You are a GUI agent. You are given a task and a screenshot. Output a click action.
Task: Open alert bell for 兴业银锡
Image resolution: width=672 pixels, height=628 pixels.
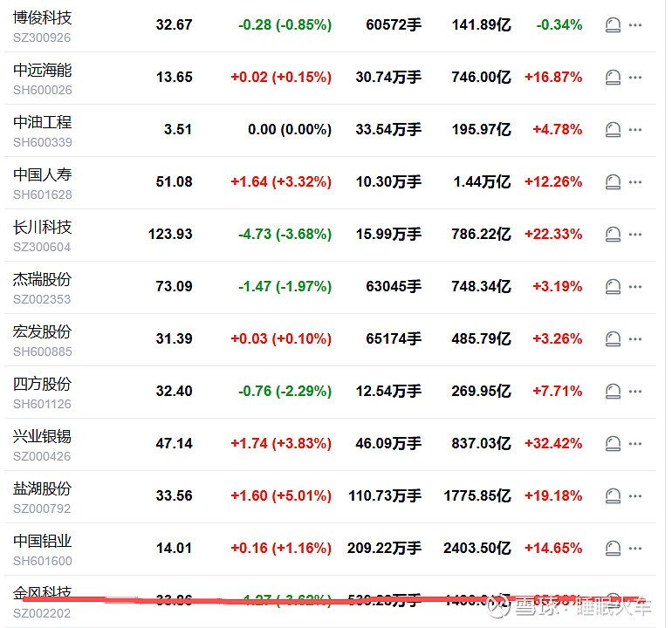[x=613, y=444]
